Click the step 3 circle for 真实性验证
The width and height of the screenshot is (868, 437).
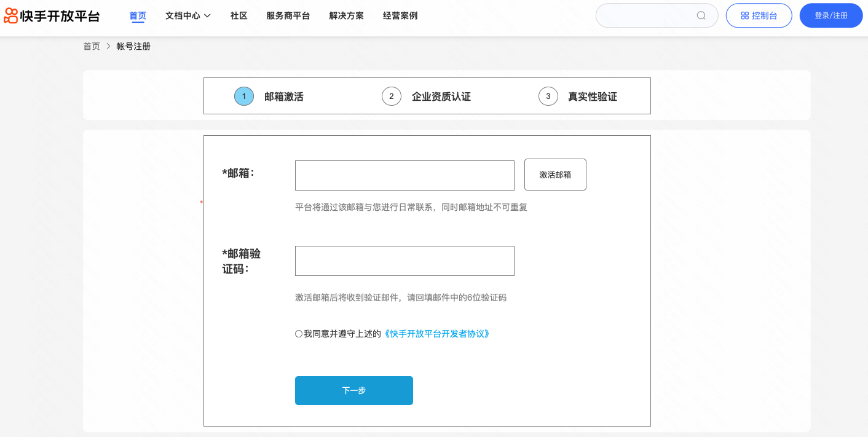[548, 96]
